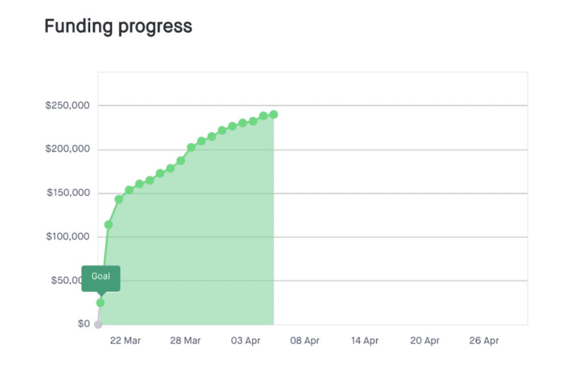The image size is (588, 370).
Task: Click the $200,000 y-axis label
Action: (68, 149)
